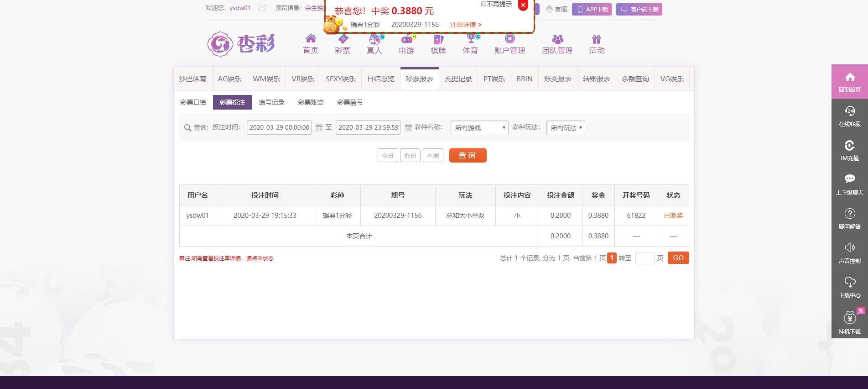
Task: Check the 不再提示 checkbox
Action: click(x=483, y=4)
